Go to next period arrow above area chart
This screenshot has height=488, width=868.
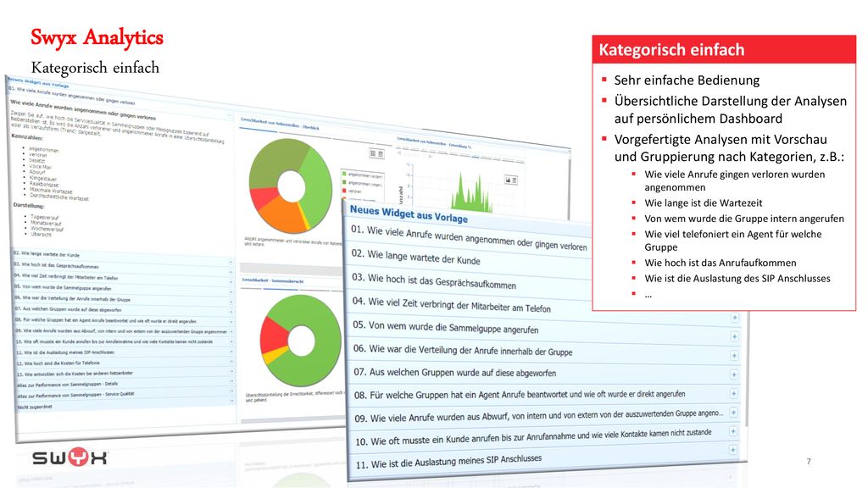(430, 157)
